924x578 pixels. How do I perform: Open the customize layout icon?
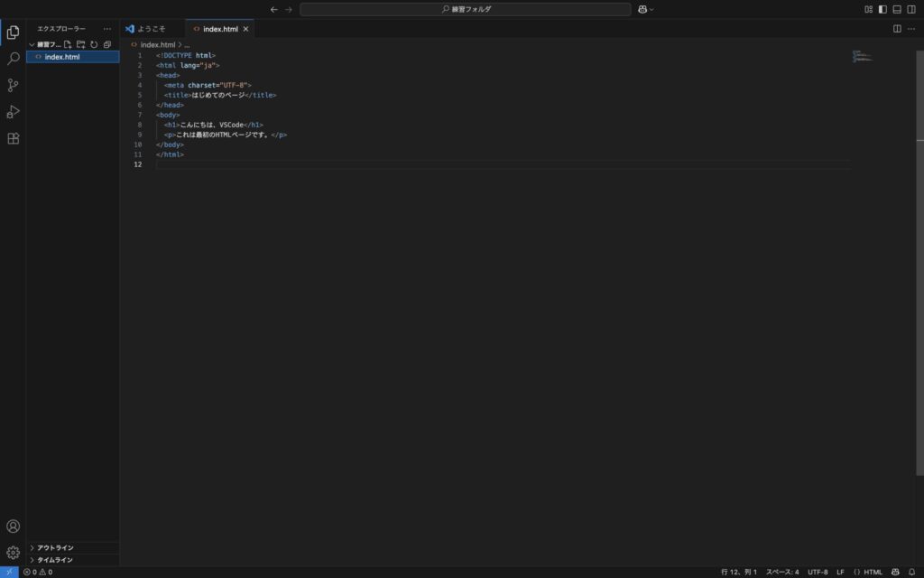tap(869, 9)
